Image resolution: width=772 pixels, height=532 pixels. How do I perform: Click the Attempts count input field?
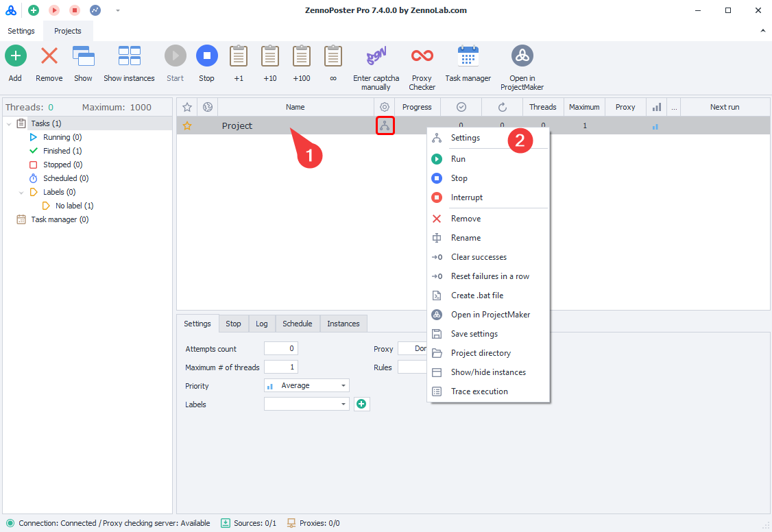(x=280, y=349)
